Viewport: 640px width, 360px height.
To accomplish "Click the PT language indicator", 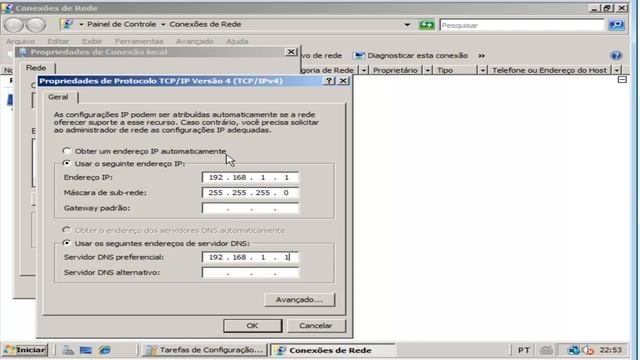I will pos(524,350).
